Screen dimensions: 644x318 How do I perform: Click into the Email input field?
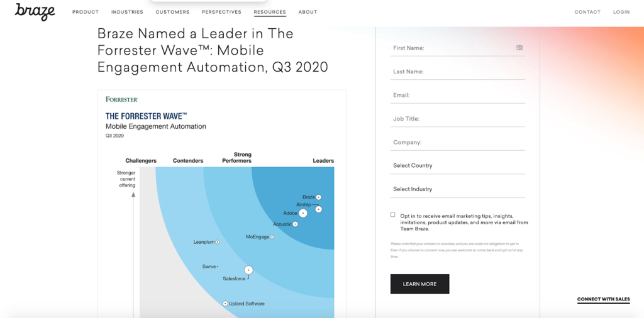coord(458,95)
